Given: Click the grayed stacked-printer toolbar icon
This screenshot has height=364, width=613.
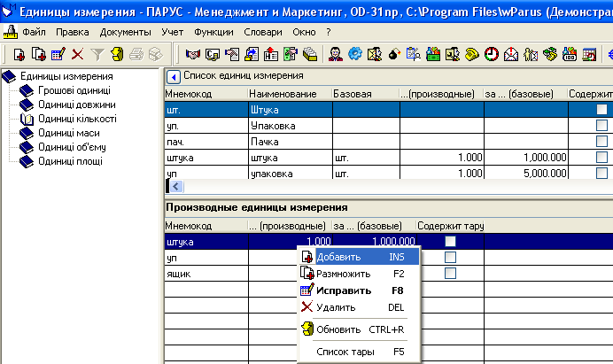Looking at the screenshot, I should point(156,54).
